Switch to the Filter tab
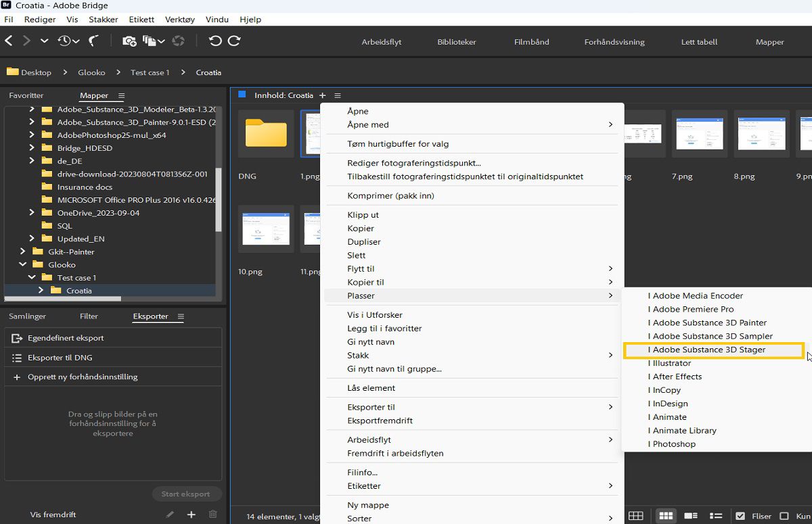The image size is (812, 524). click(x=89, y=316)
